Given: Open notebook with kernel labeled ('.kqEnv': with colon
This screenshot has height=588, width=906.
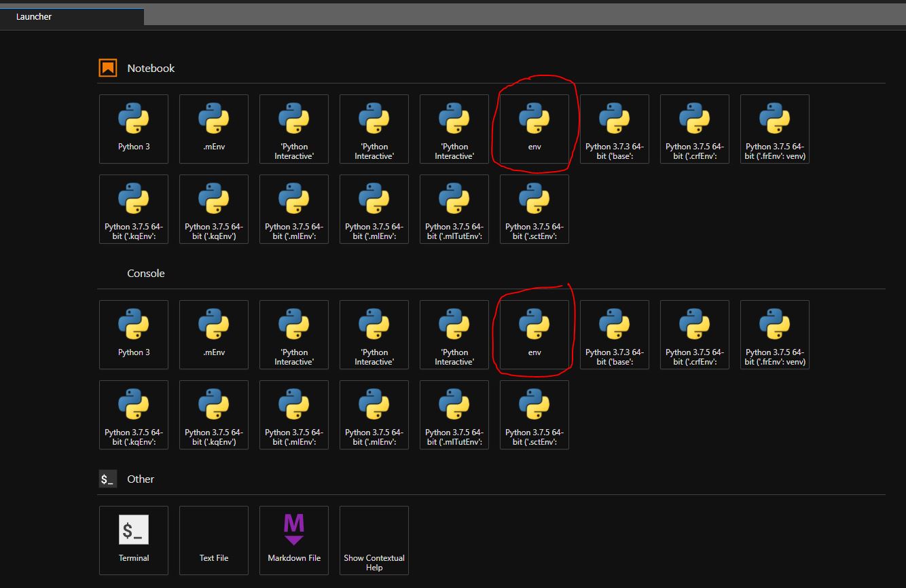Looking at the screenshot, I should point(134,209).
